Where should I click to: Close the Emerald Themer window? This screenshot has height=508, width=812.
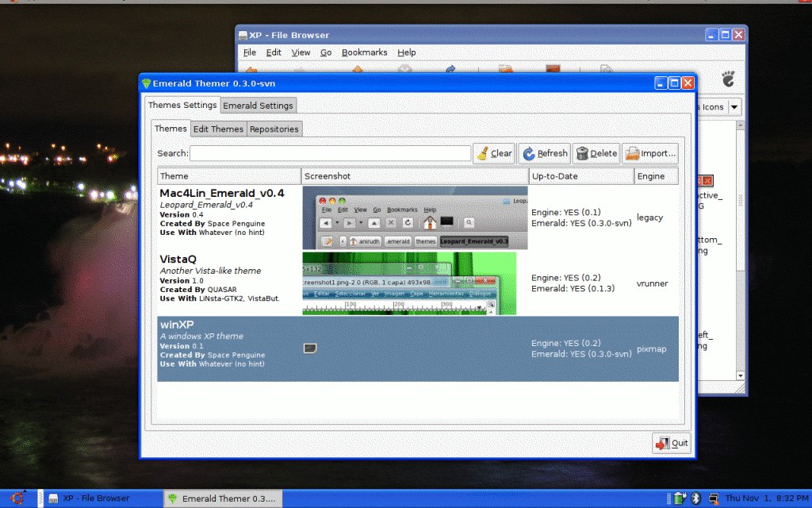(688, 83)
